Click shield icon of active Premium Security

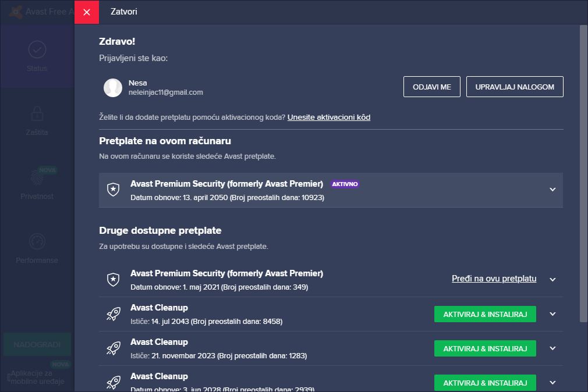(x=113, y=190)
